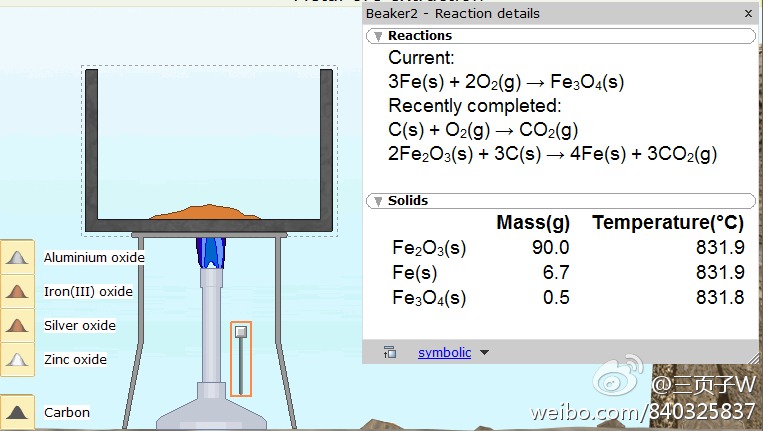Click the Bunsen burner gas slider handle
763x431 pixels.
[241, 332]
